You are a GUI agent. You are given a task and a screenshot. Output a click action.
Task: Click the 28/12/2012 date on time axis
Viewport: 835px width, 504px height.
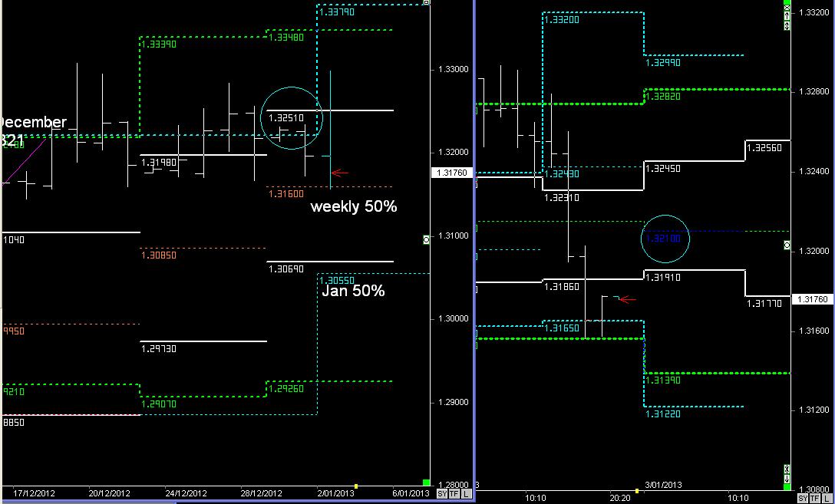pyautogui.click(x=262, y=493)
